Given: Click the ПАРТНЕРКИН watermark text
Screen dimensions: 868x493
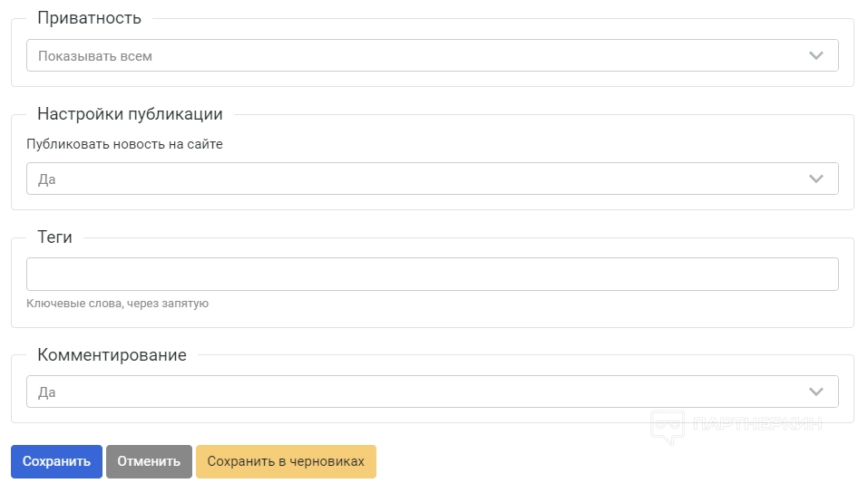Looking at the screenshot, I should 756,423.
